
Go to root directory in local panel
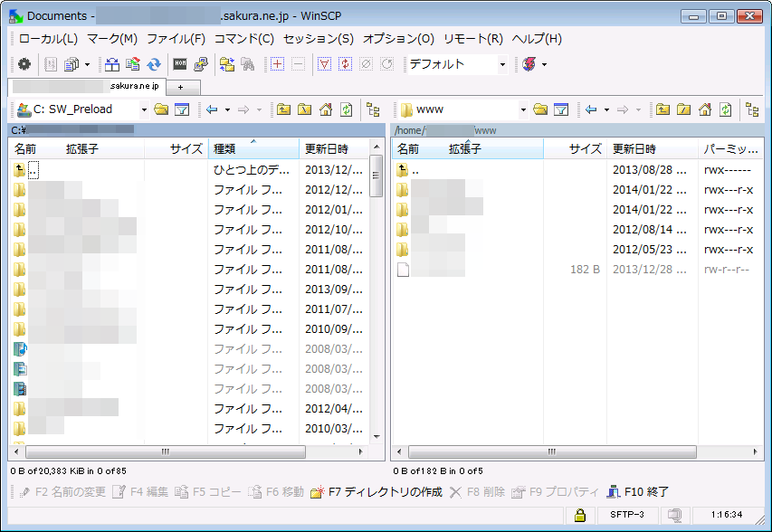click(x=305, y=109)
